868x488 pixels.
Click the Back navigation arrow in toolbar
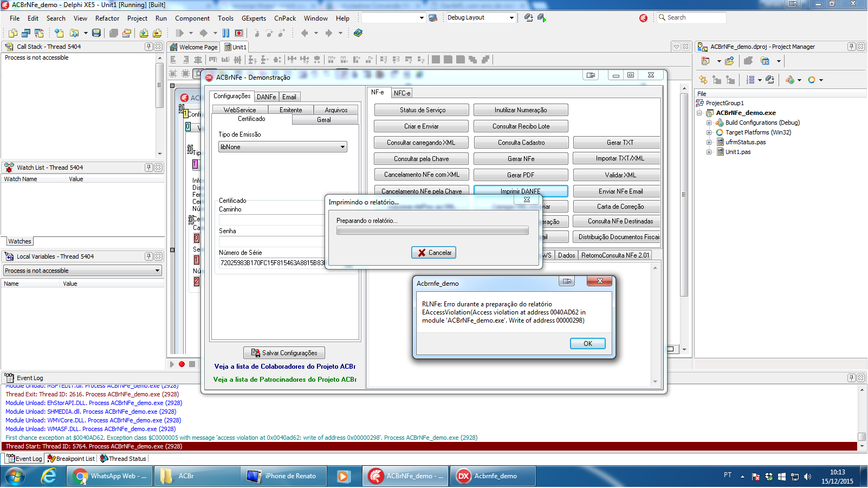point(305,33)
